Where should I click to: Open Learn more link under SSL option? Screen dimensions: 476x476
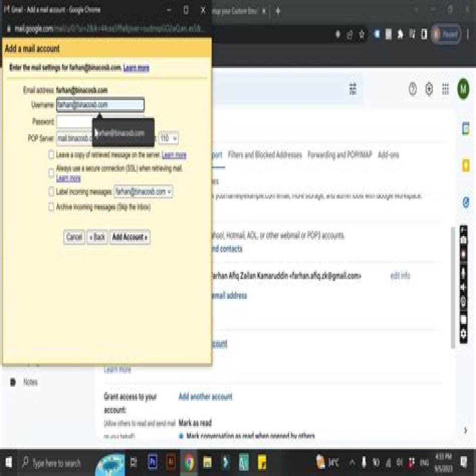pyautogui.click(x=68, y=178)
